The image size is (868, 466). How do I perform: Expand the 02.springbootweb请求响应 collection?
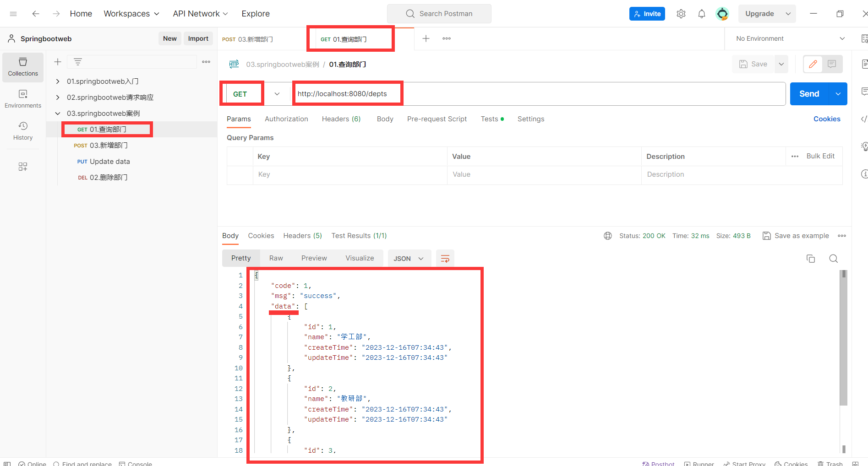point(58,98)
